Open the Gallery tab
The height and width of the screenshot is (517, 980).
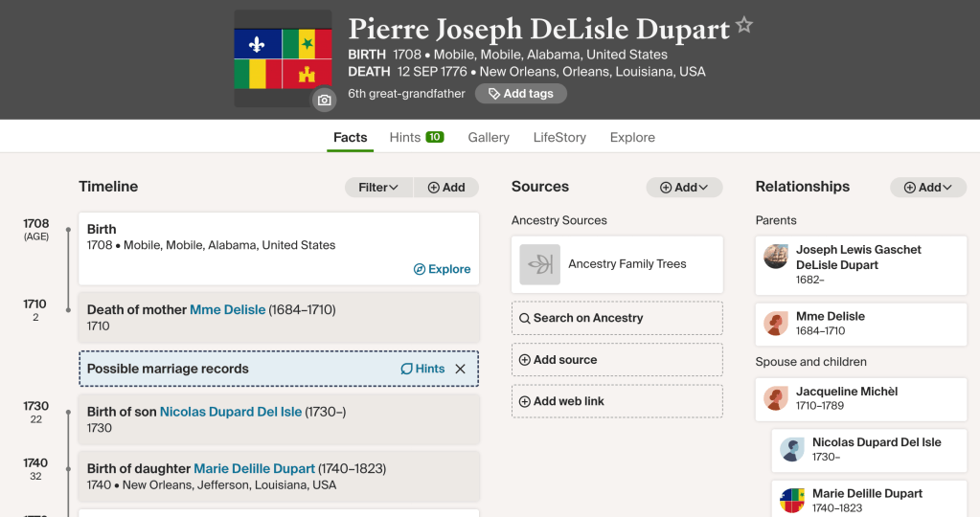(x=489, y=137)
